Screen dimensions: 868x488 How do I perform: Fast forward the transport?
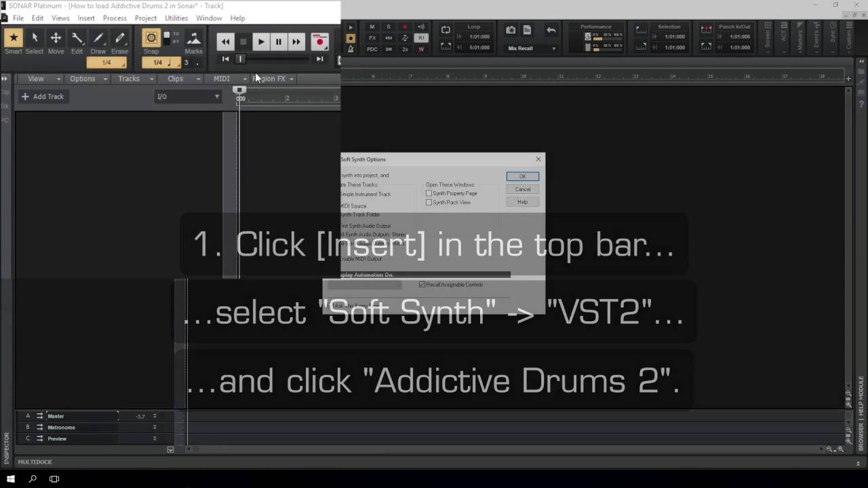pos(296,42)
